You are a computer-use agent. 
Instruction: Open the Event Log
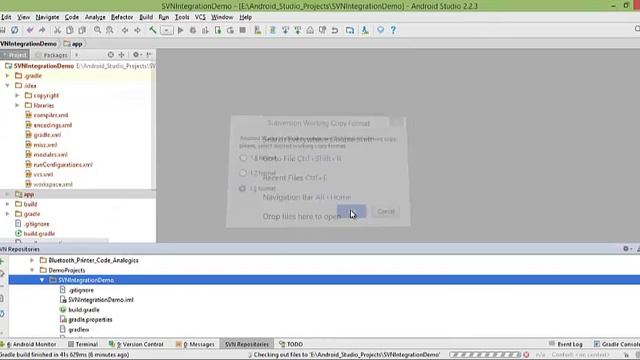566,344
